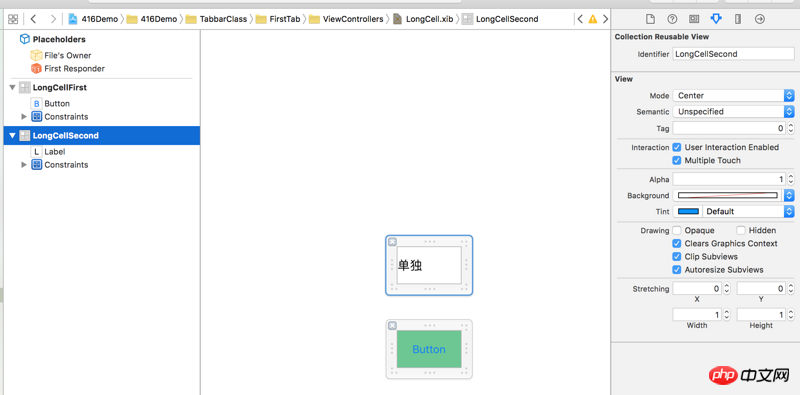The height and width of the screenshot is (395, 800).
Task: Select the green Button on canvas
Action: (429, 349)
